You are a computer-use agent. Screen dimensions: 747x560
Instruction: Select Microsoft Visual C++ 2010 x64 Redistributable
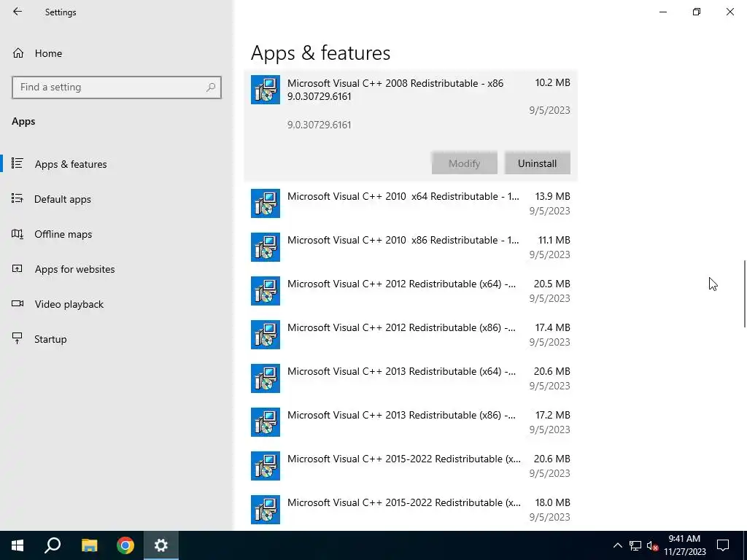click(411, 203)
